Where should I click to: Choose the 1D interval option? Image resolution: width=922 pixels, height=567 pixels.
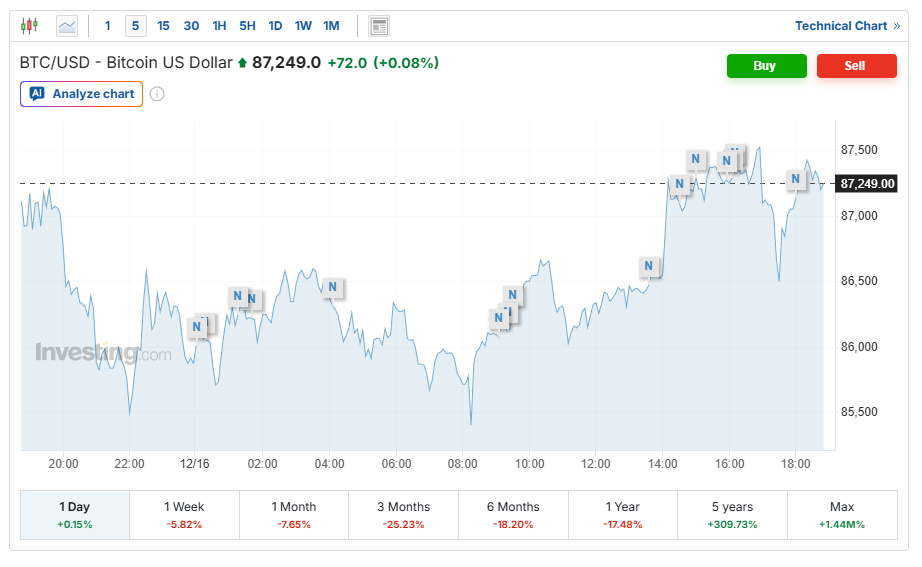pos(275,26)
